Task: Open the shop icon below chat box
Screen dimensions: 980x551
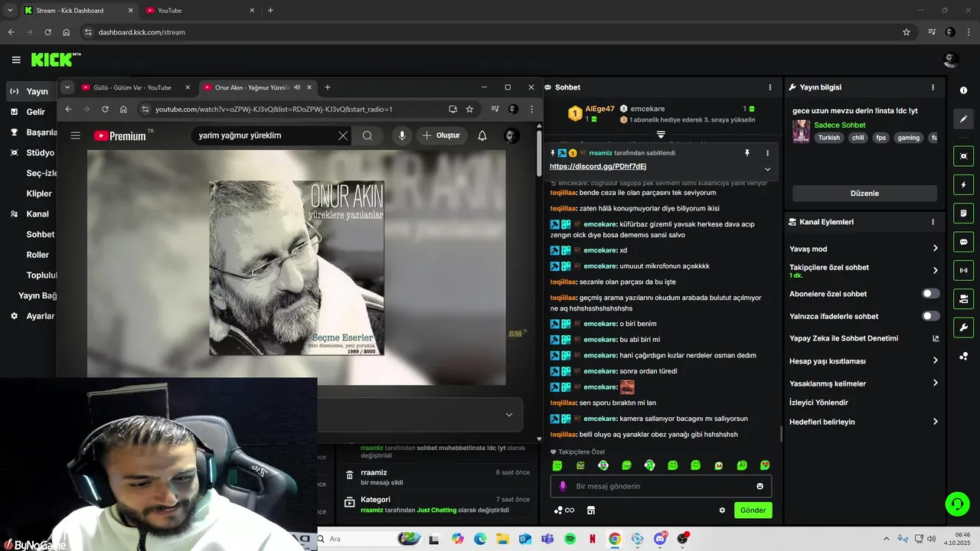Action: 591,510
